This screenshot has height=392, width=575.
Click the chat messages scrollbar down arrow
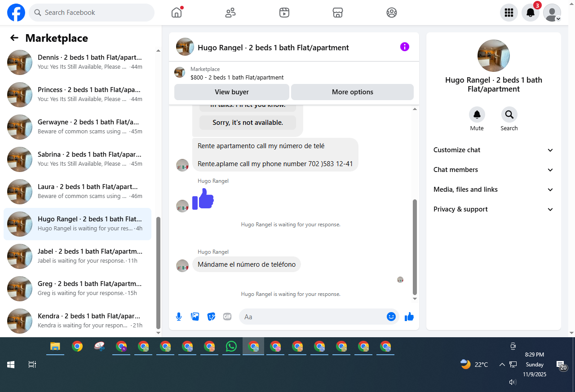(x=415, y=299)
